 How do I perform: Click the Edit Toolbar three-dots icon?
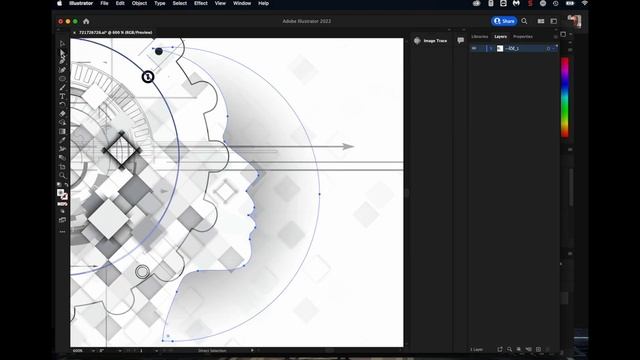click(62, 232)
